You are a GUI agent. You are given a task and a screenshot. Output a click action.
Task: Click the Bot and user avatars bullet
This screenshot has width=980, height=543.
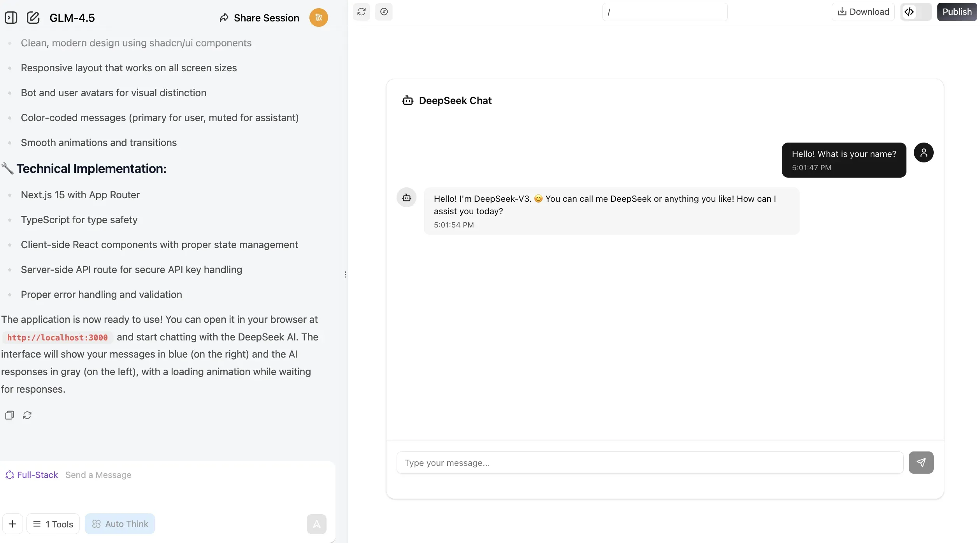114,93
